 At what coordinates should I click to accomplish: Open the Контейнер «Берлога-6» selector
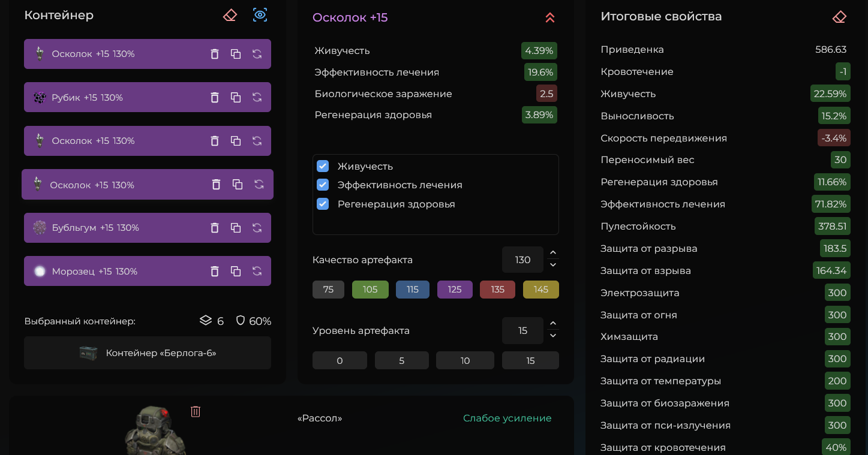click(148, 353)
